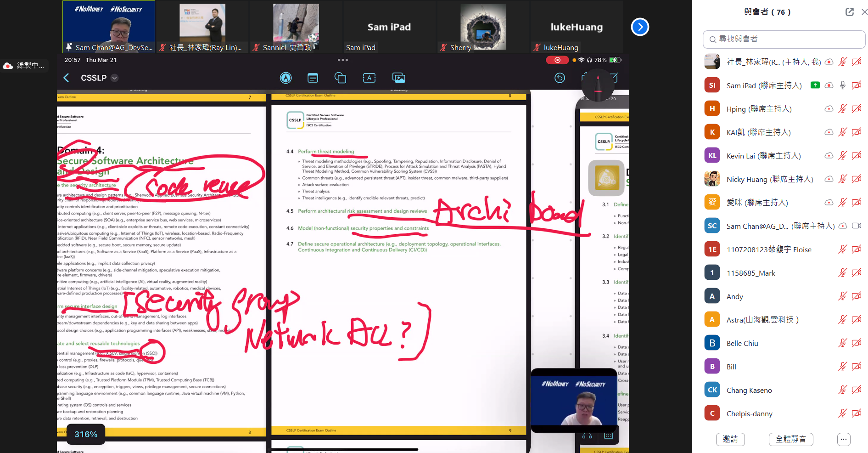Image resolution: width=868 pixels, height=453 pixels.
Task: Unmute Belle Chiu's microphone
Action: coord(842,343)
